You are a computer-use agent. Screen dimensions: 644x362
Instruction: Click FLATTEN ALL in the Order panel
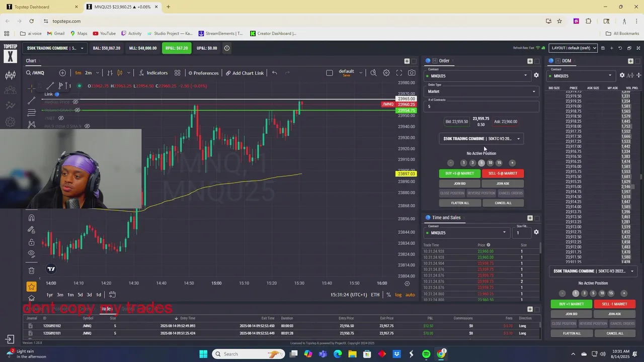pos(460,203)
